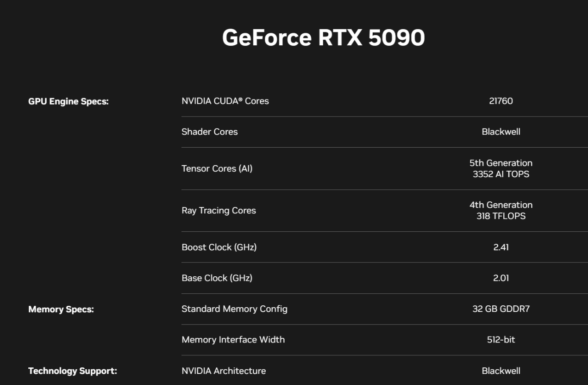
Task: Click the Memory Specs section label
Action: click(x=61, y=309)
